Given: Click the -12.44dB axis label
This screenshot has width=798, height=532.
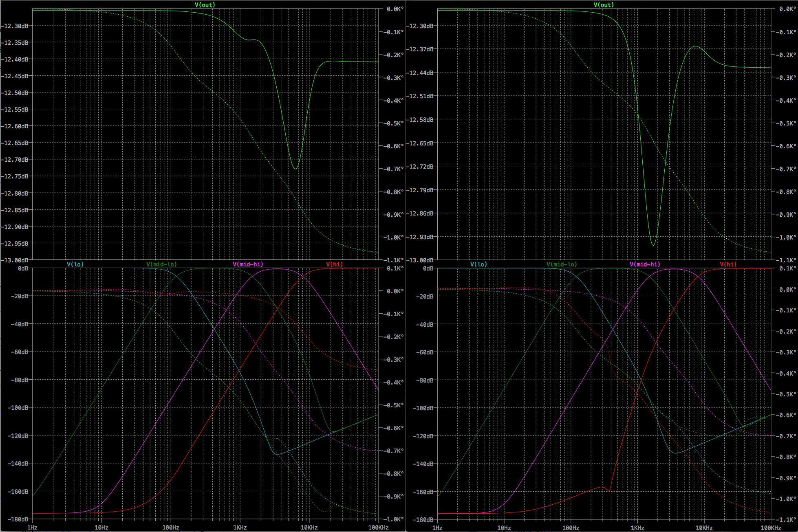Looking at the screenshot, I should [420, 73].
